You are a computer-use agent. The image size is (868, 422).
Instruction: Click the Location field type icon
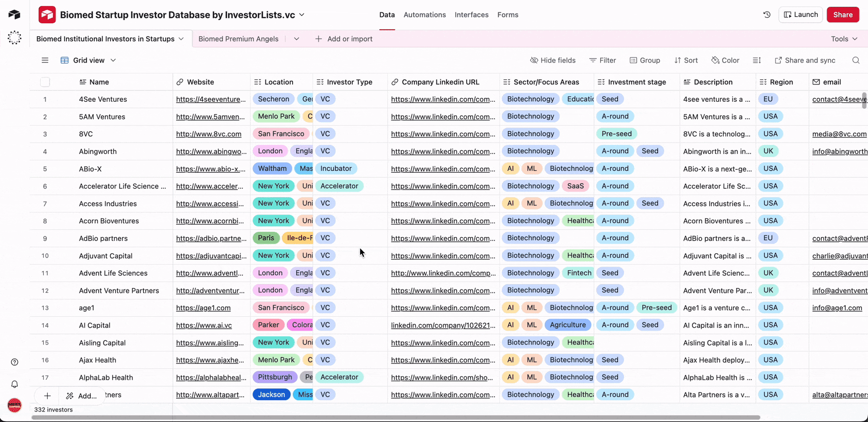tap(257, 82)
